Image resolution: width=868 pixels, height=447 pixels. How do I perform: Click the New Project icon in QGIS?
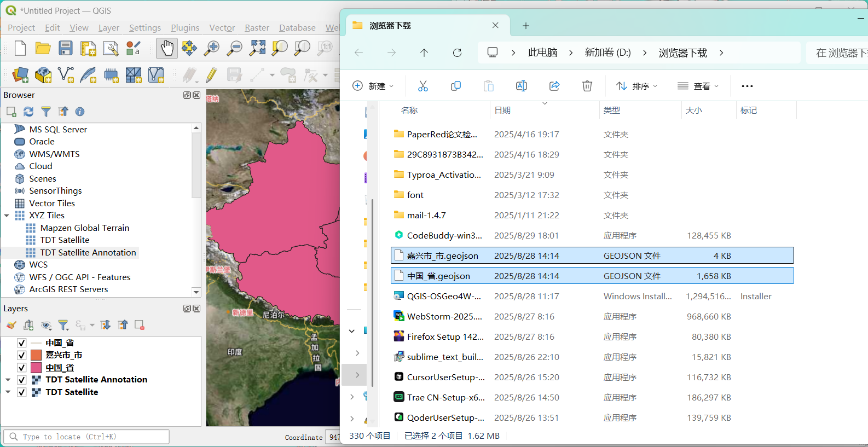20,48
